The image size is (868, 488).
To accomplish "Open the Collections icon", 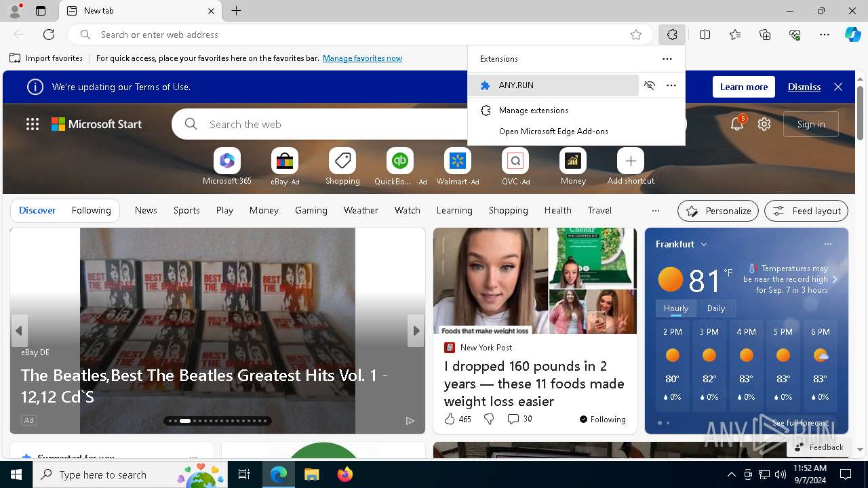I will pos(765,35).
